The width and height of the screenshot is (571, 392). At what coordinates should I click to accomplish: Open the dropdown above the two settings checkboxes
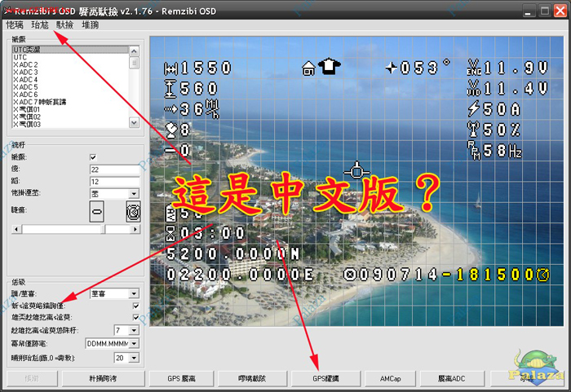114,293
